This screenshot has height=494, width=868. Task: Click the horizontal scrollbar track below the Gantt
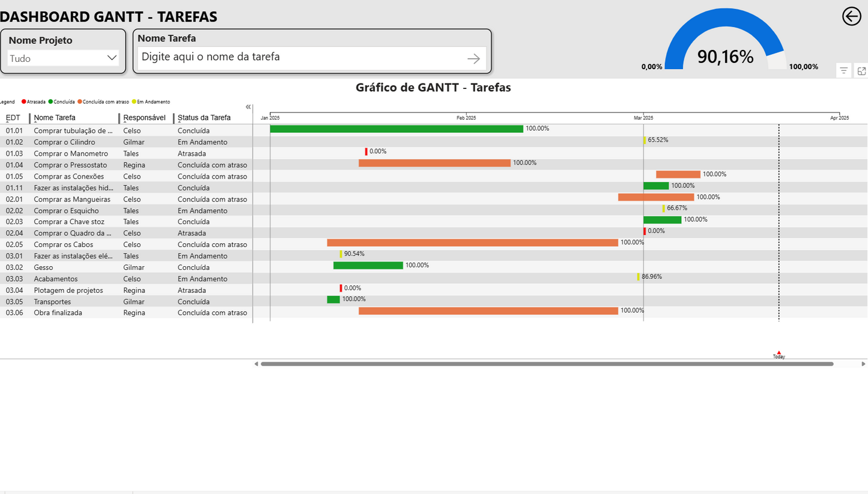[541, 363]
